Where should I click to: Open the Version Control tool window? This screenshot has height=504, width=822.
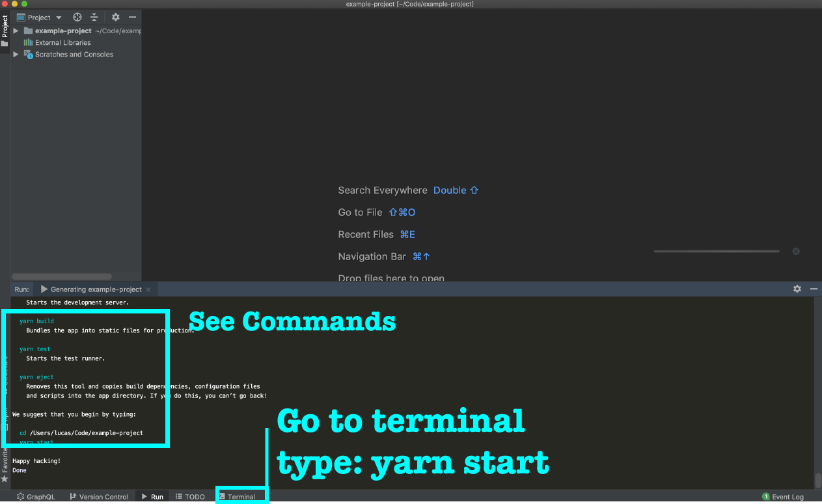point(99,497)
